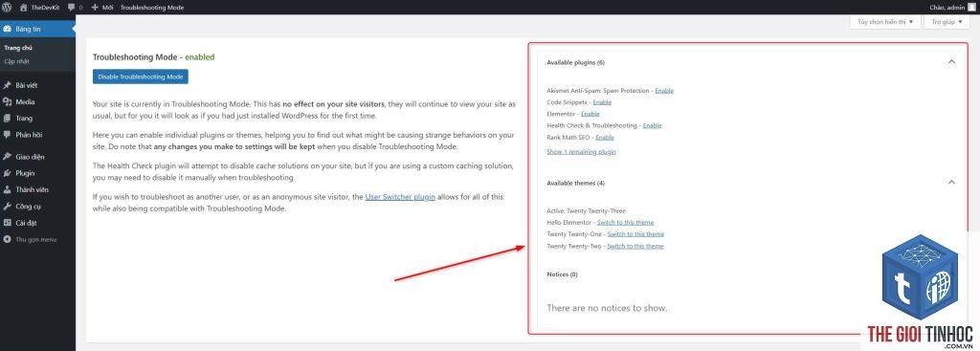Screen dimensions: 980x351
Task: Click the Thành viên user icon
Action: pos(7,189)
